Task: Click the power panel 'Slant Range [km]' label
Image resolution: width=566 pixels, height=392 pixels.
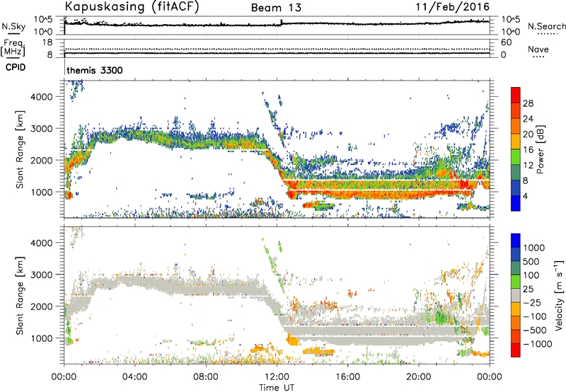Action: 20,149
